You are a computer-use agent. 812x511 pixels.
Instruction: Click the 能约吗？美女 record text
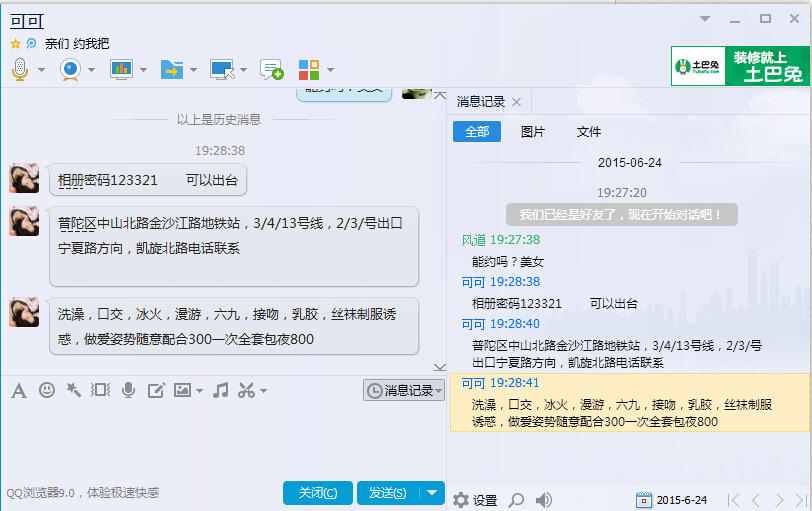point(508,261)
